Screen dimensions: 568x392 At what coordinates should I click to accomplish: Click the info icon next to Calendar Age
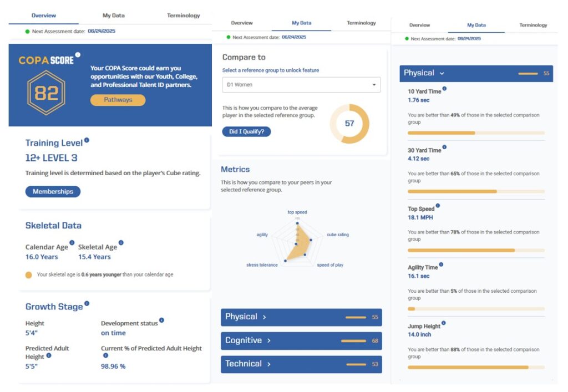click(72, 242)
